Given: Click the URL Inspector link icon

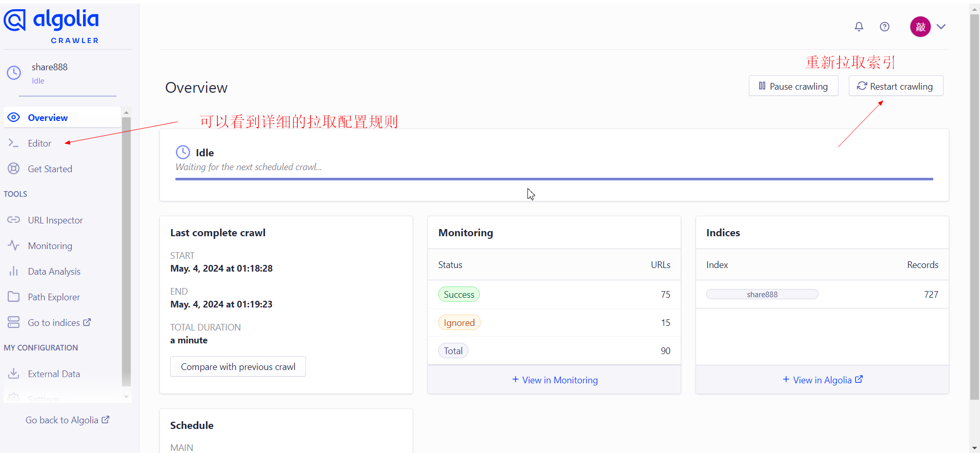Looking at the screenshot, I should (14, 220).
